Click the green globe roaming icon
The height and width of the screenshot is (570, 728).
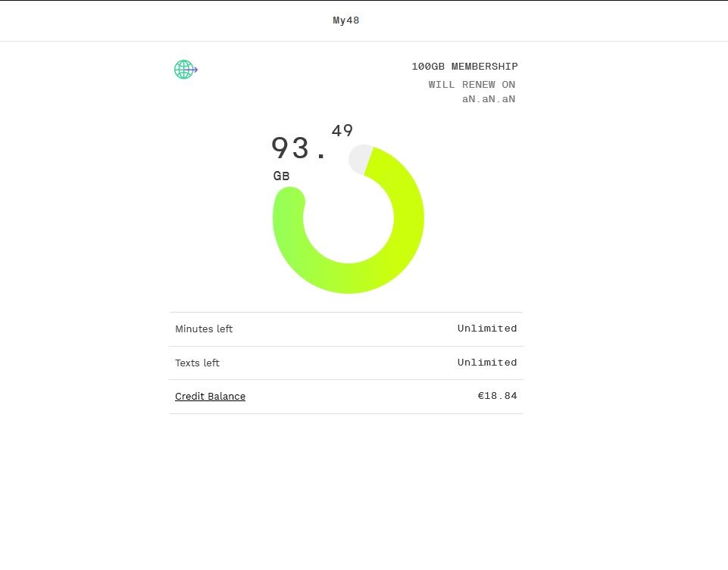(x=183, y=70)
